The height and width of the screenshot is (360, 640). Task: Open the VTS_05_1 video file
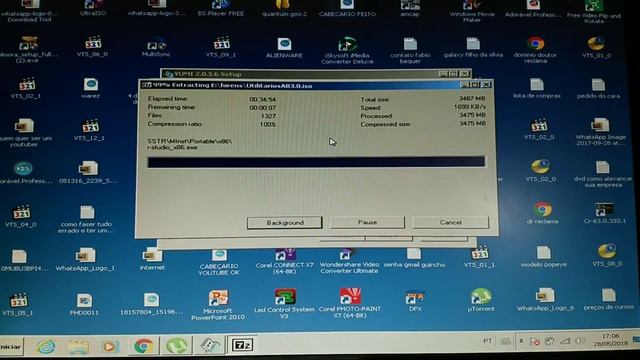point(18,304)
